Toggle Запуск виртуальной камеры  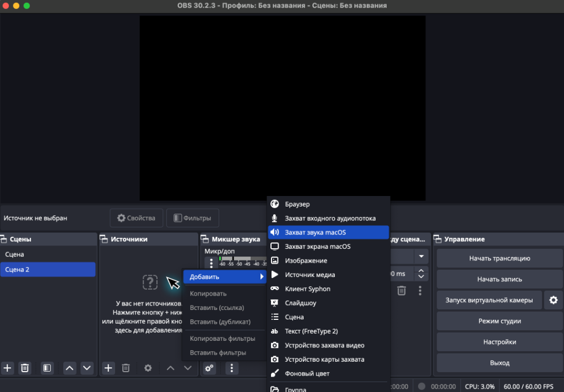(489, 300)
